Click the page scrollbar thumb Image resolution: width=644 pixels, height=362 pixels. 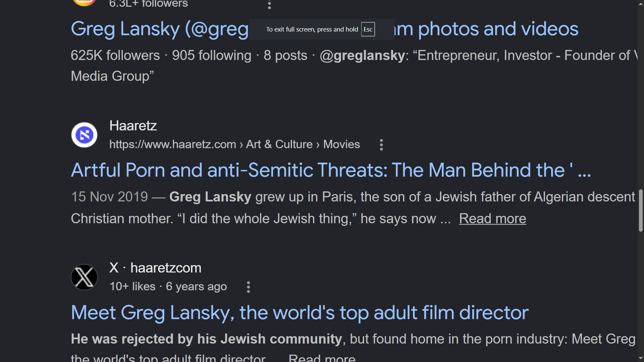pos(641,210)
